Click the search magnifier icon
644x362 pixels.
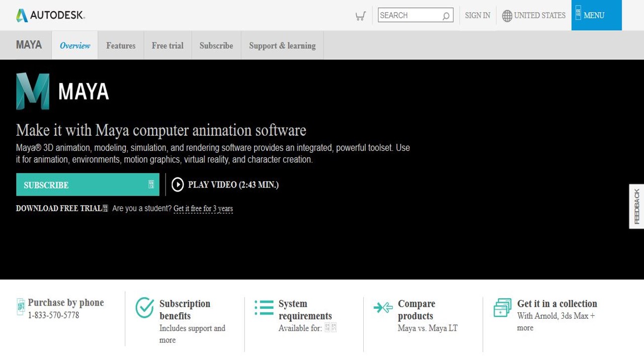coord(445,15)
